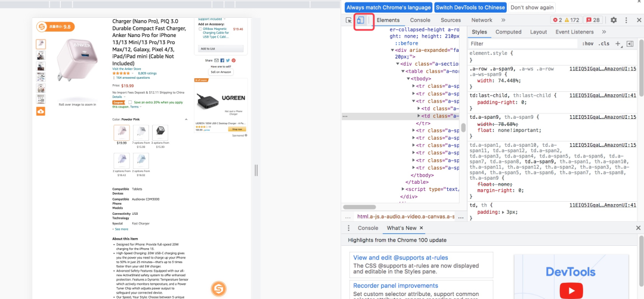Viewport: 644px width, 299px height.
Task: Collapse the Color: Powder Pink section chevron
Action: click(x=186, y=120)
